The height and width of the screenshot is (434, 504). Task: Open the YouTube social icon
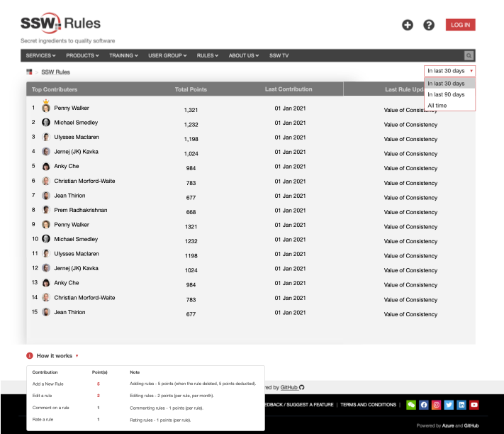(x=474, y=405)
